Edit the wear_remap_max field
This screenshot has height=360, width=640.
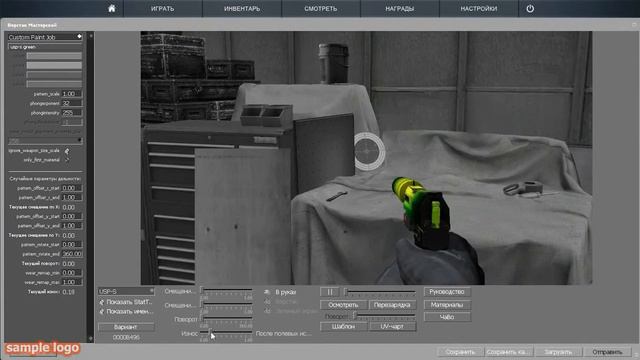tap(72, 282)
